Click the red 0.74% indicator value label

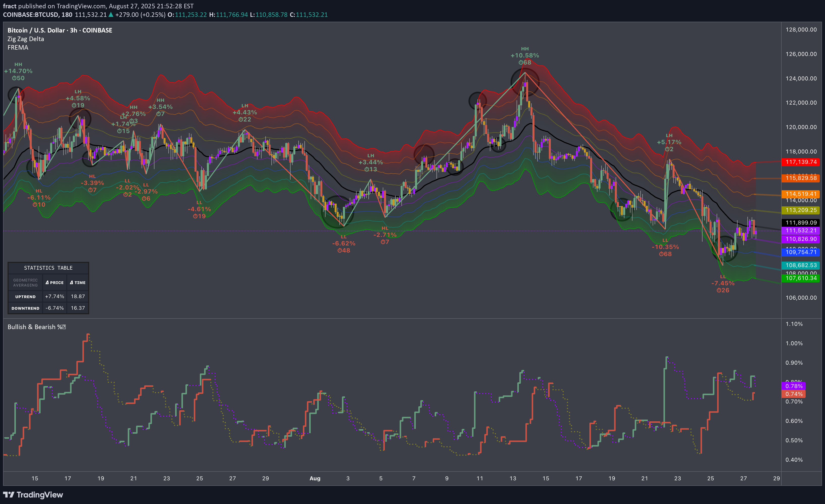[x=794, y=394]
